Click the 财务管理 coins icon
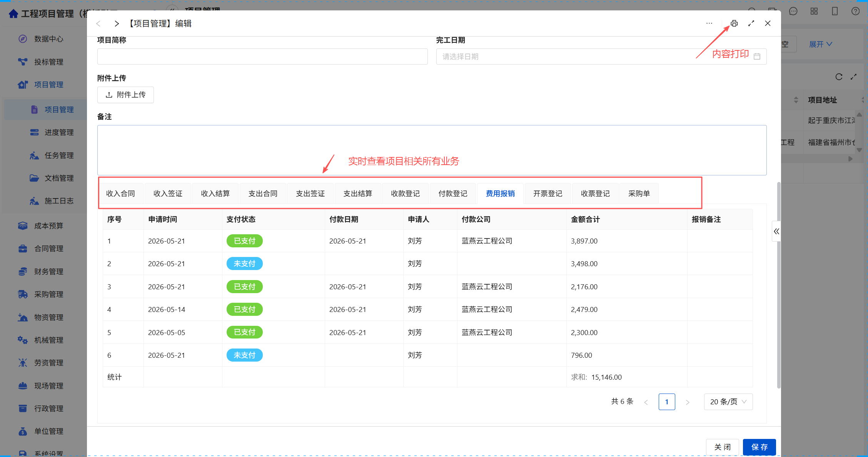868x457 pixels. [x=23, y=271]
